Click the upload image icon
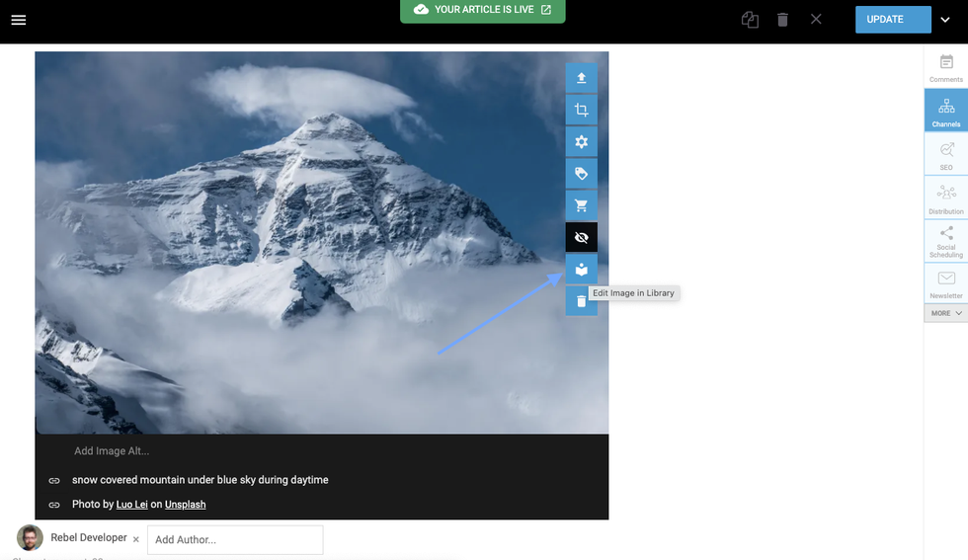Image resolution: width=968 pixels, height=560 pixels. point(581,78)
